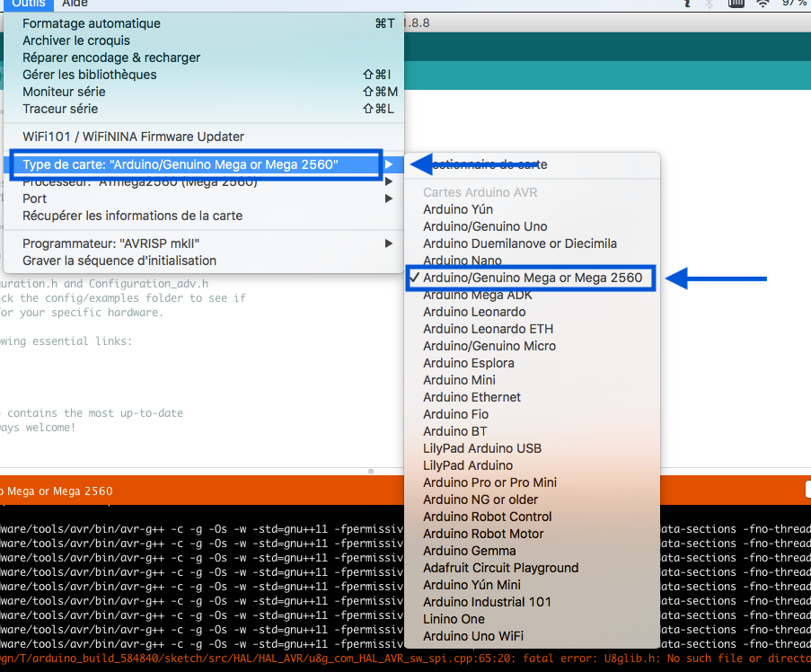Choose Arduino Fio board
Viewport: 811px width, 672px height.
pos(533,414)
